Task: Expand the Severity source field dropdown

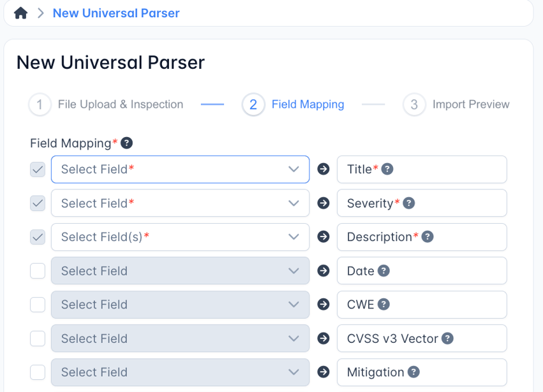Action: (x=180, y=203)
